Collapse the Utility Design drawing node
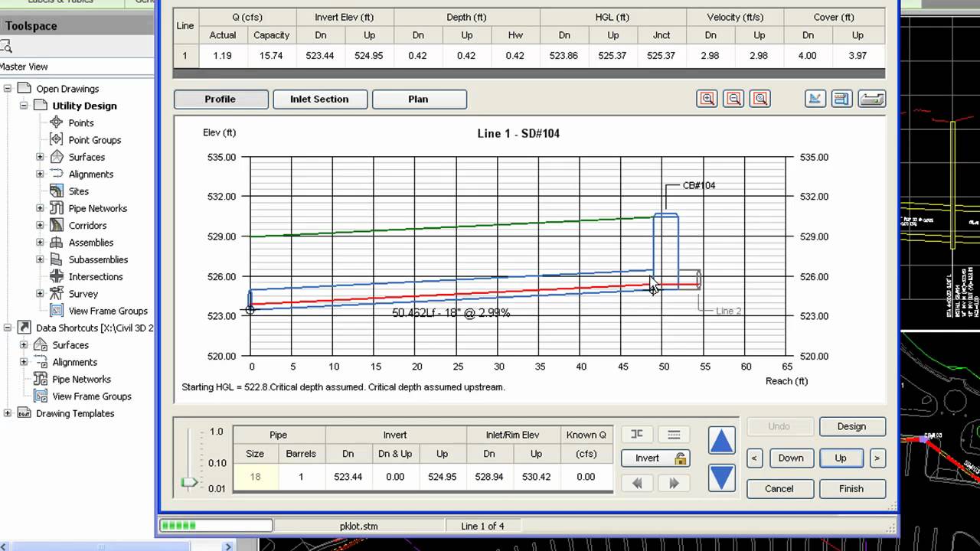The height and width of the screenshot is (551, 980). click(x=24, y=106)
